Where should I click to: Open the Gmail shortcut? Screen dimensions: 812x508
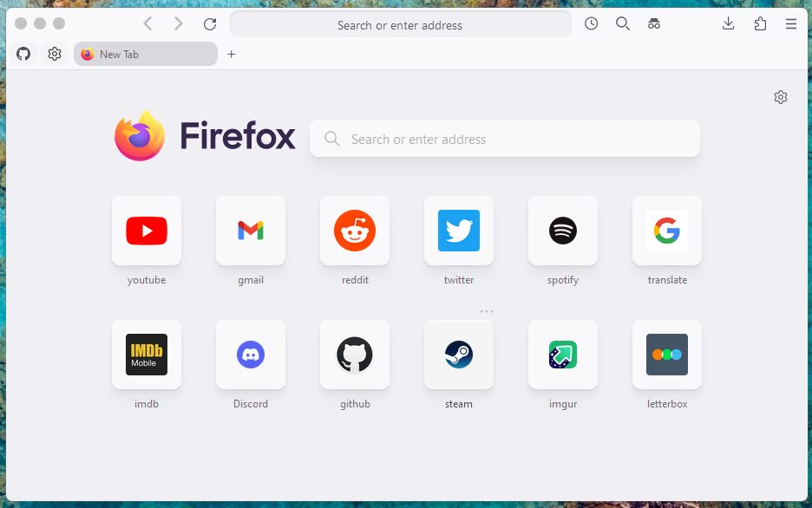pos(250,231)
